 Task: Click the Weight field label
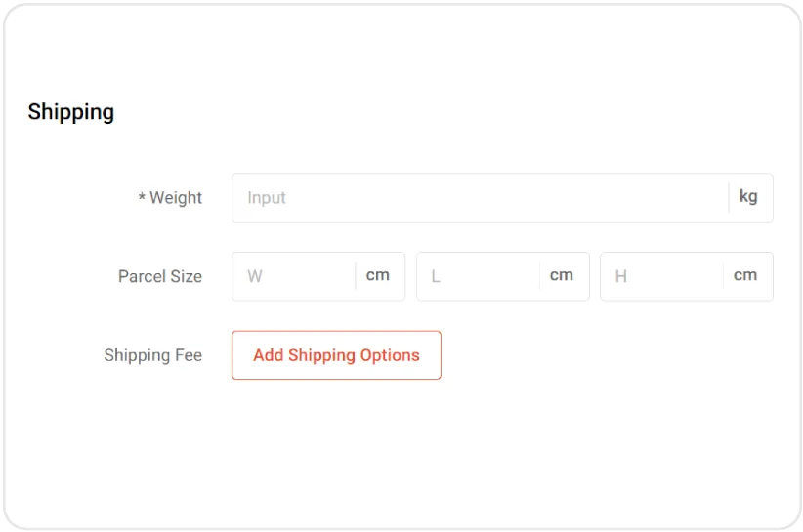tap(176, 198)
